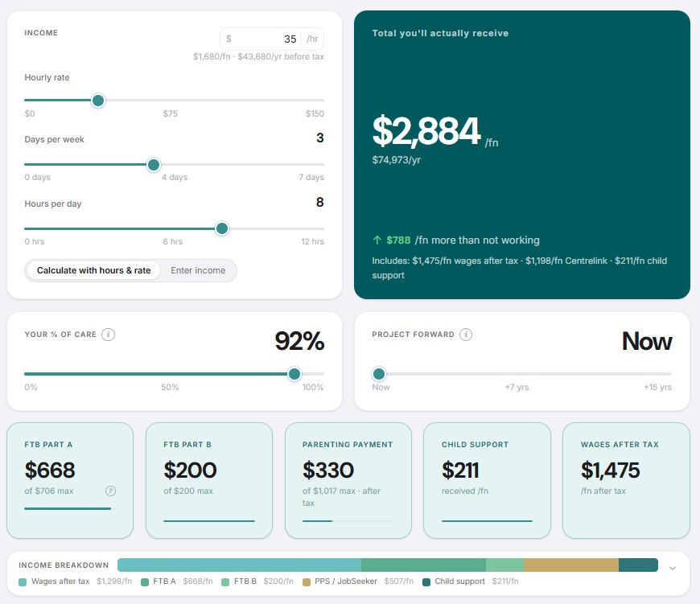Viewport: 700px width, 604px height.
Task: Click the % of care slider handle
Action: coord(294,374)
